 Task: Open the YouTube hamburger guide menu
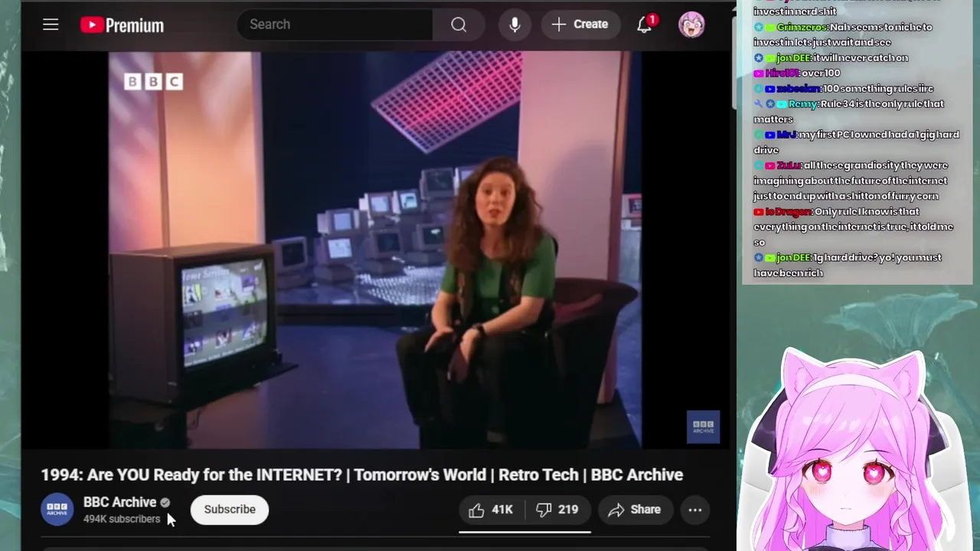(51, 24)
